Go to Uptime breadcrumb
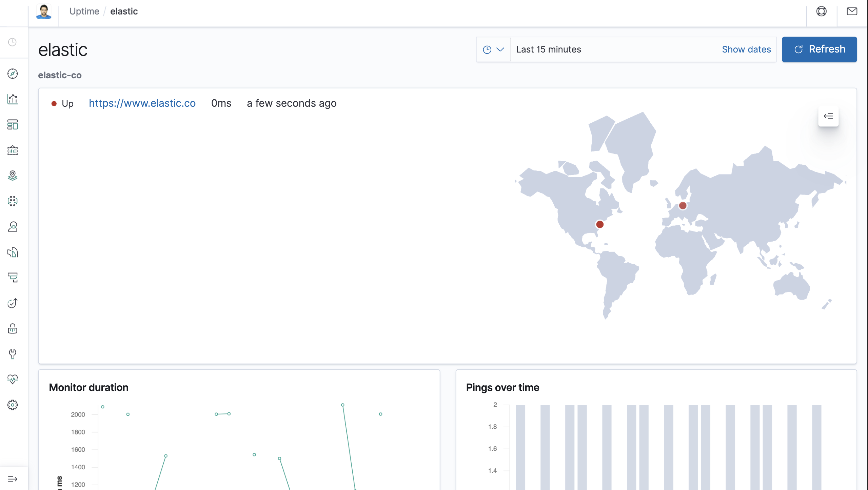 84,12
